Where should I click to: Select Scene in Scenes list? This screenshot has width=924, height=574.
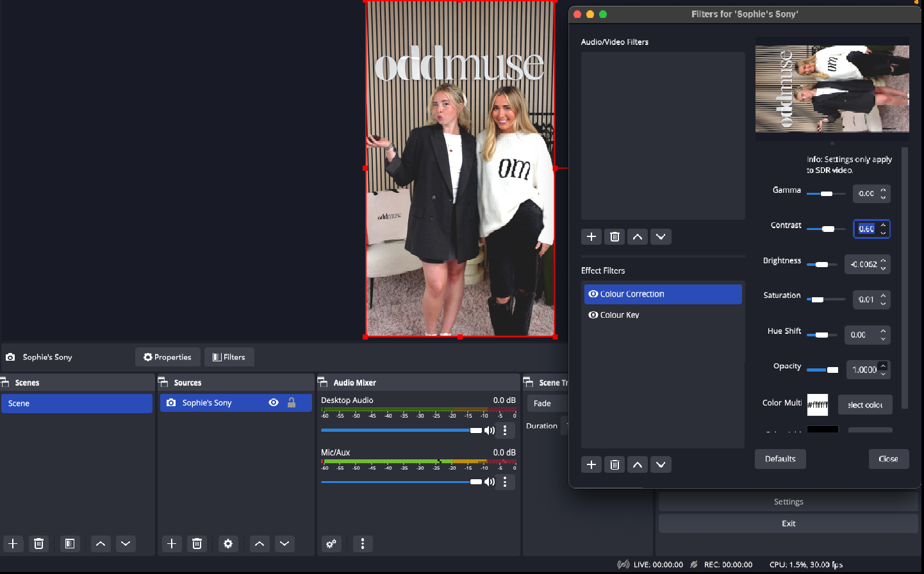click(77, 404)
